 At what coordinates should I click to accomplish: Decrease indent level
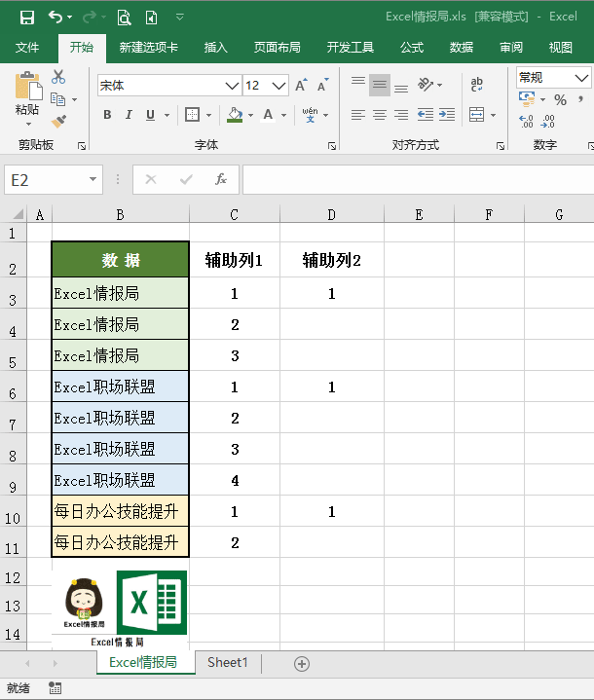coord(426,115)
